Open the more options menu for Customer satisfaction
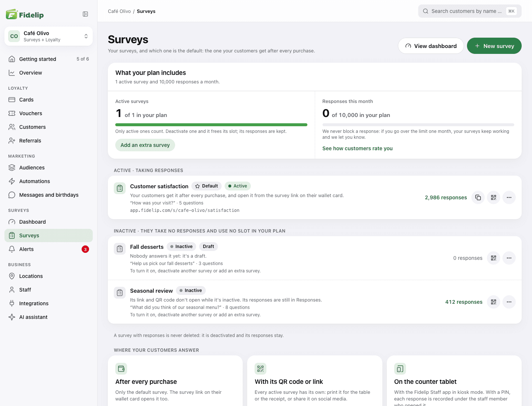This screenshot has height=406, width=532. point(509,197)
